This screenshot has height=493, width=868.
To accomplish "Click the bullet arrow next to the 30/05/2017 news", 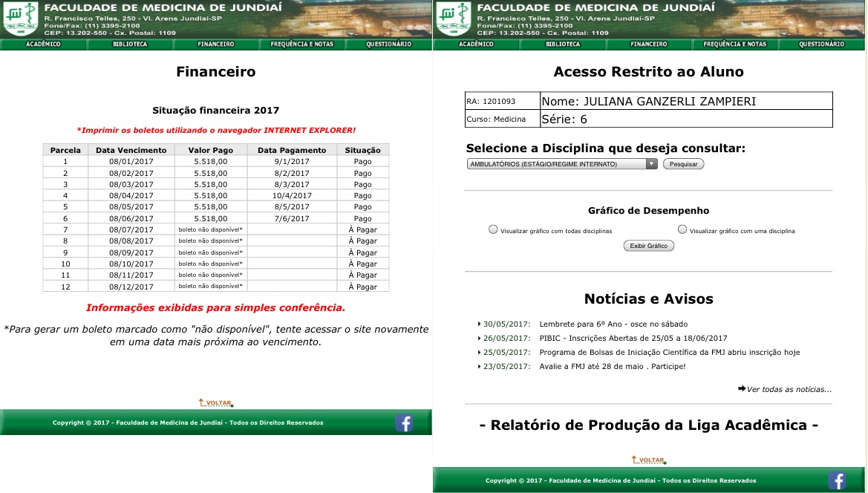I will (479, 324).
